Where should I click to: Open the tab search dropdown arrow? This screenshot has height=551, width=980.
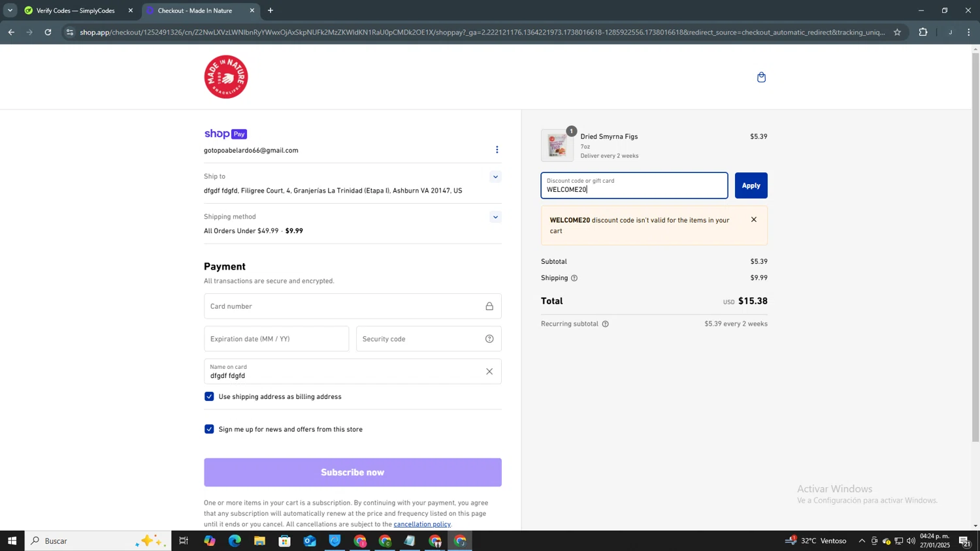point(10,10)
